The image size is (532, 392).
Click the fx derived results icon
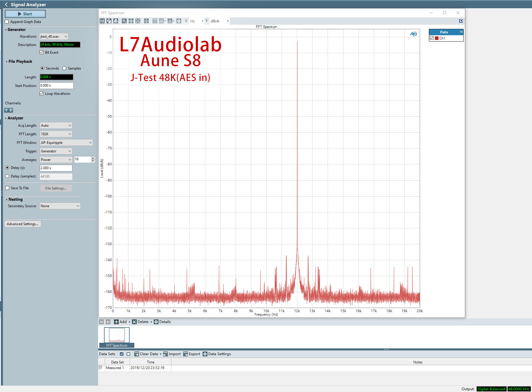(x=170, y=21)
